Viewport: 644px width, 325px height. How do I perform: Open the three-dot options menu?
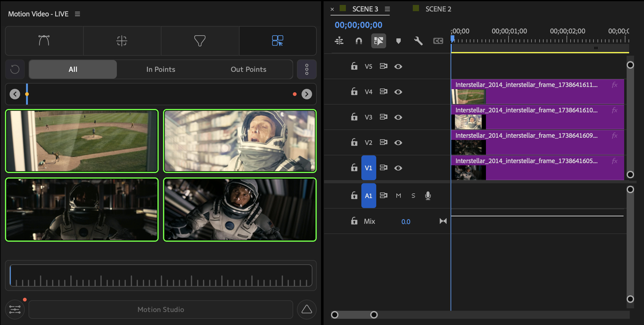tap(307, 69)
